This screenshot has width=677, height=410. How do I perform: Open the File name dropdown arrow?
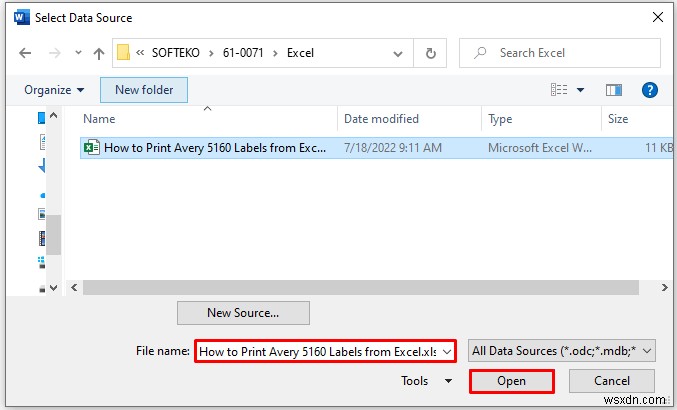447,352
